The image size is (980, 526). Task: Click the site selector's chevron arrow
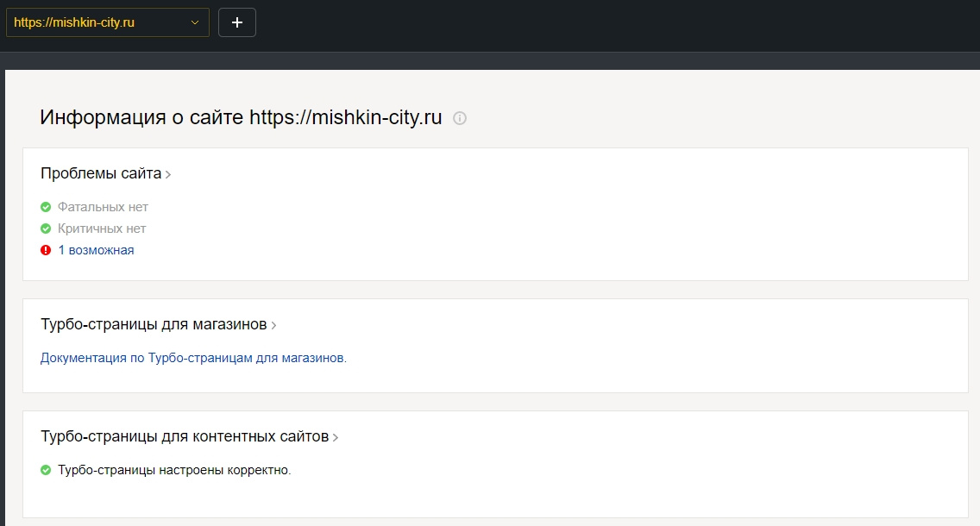(195, 22)
